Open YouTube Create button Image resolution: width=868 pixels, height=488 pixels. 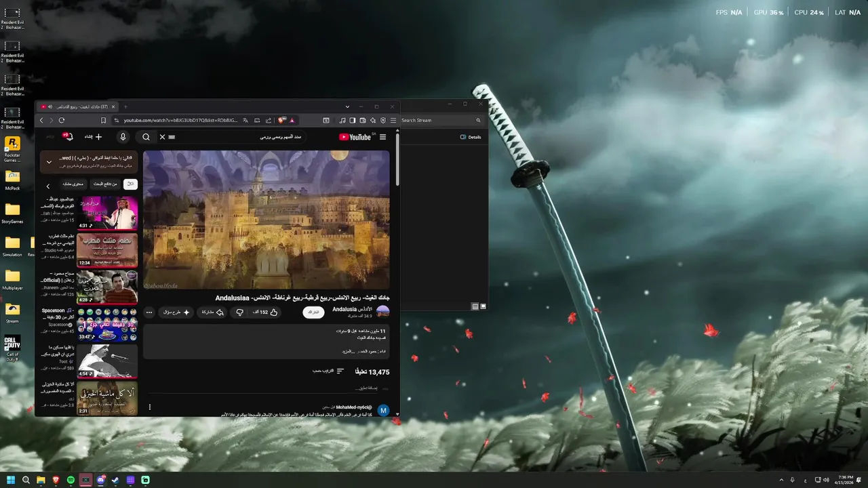pyautogui.click(x=94, y=137)
